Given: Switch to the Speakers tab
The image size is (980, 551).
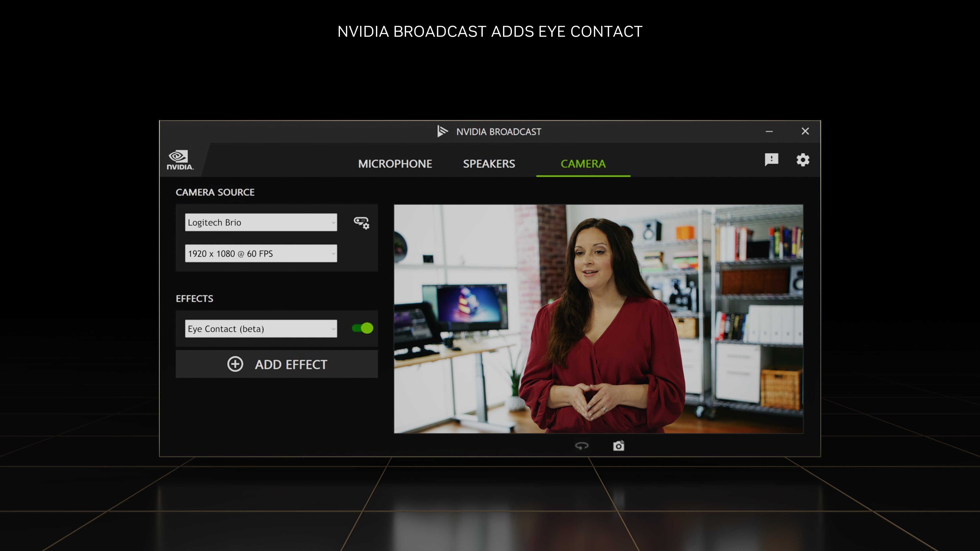Looking at the screenshot, I should (x=489, y=164).
